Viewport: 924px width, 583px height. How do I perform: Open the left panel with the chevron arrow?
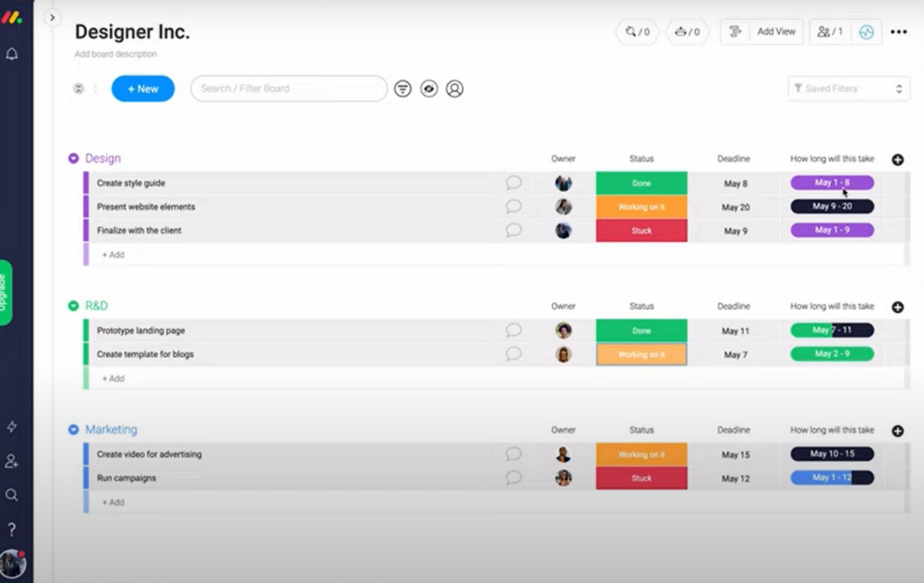click(52, 17)
